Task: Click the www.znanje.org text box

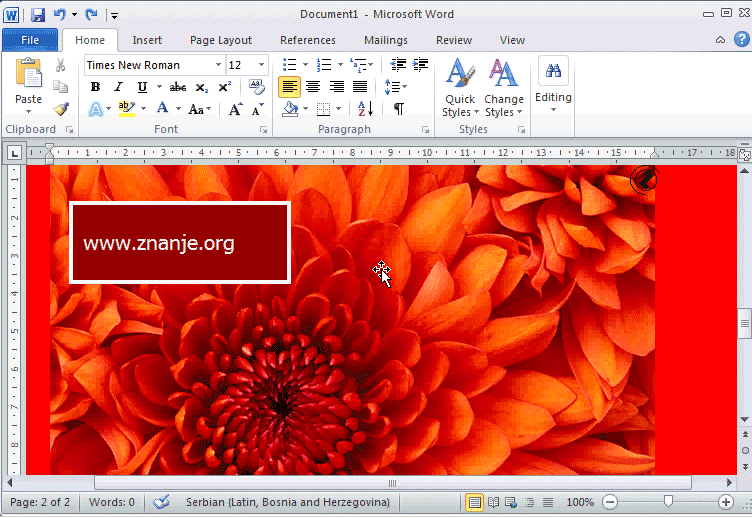Action: [x=180, y=243]
